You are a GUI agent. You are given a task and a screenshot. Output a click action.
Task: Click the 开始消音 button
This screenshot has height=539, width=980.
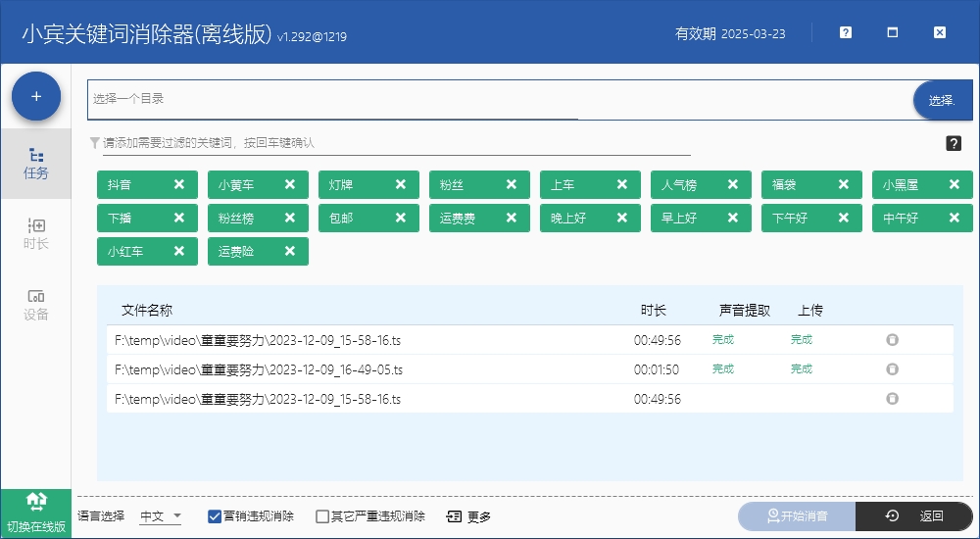click(x=797, y=515)
